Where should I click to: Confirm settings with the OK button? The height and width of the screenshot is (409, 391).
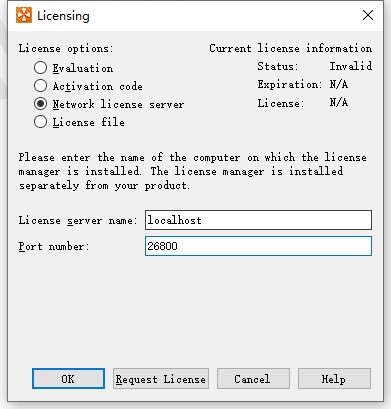pyautogui.click(x=68, y=379)
